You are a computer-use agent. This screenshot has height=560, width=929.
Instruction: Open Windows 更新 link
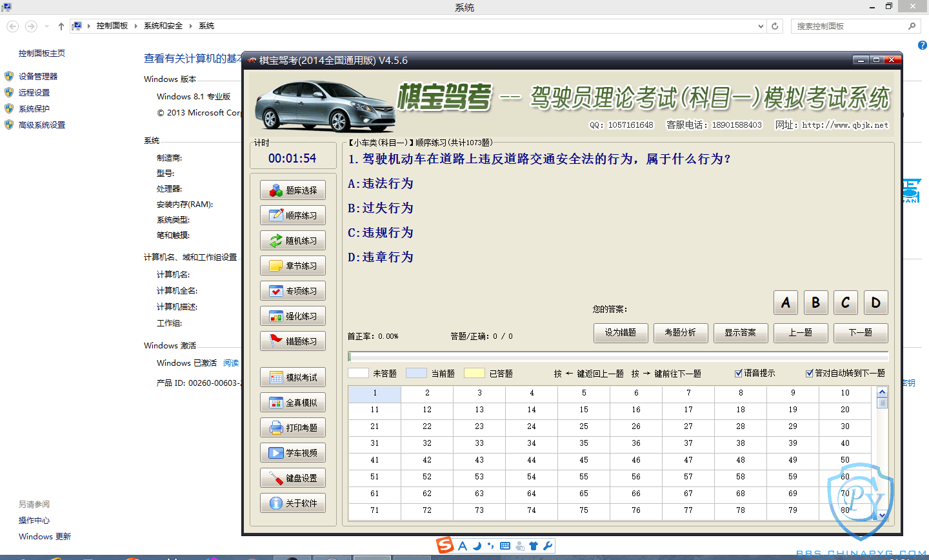click(x=45, y=536)
